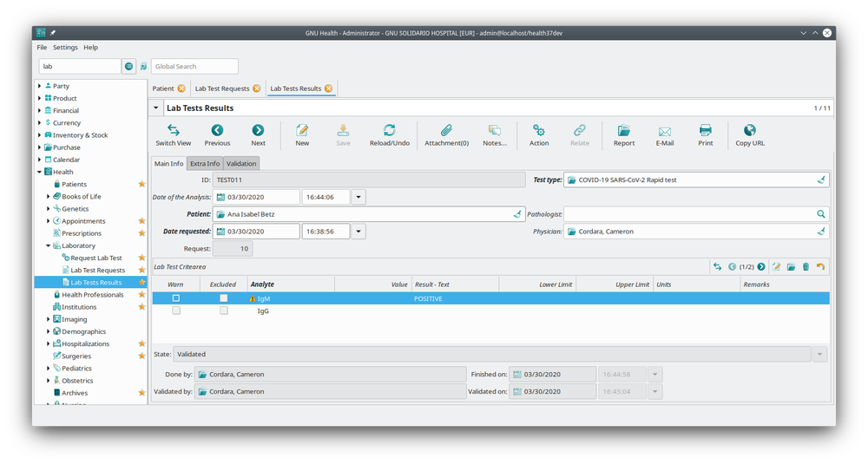Open Health Professionals tree item
Viewport: 868px width, 464px height.
93,295
